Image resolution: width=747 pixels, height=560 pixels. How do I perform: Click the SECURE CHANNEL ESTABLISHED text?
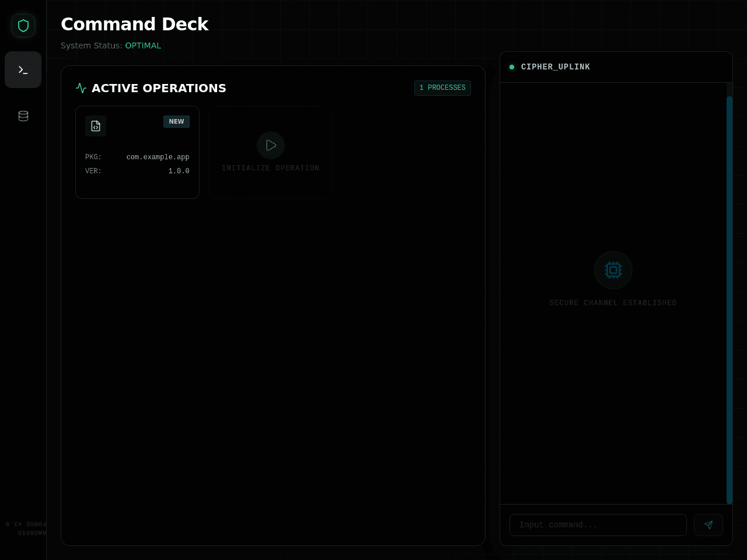pyautogui.click(x=613, y=303)
